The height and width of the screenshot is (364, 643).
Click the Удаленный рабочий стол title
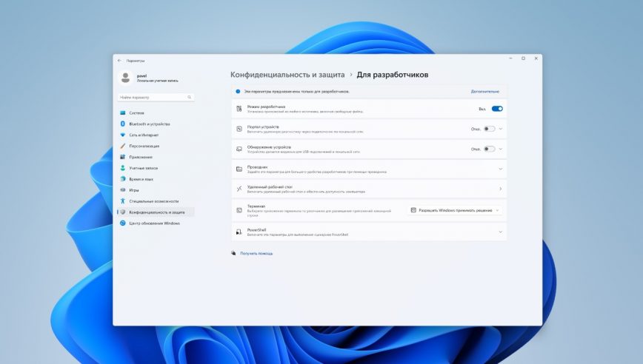pyautogui.click(x=270, y=186)
